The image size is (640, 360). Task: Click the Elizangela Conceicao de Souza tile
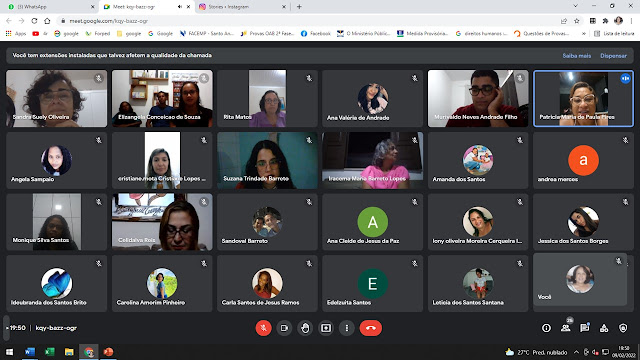tap(162, 98)
